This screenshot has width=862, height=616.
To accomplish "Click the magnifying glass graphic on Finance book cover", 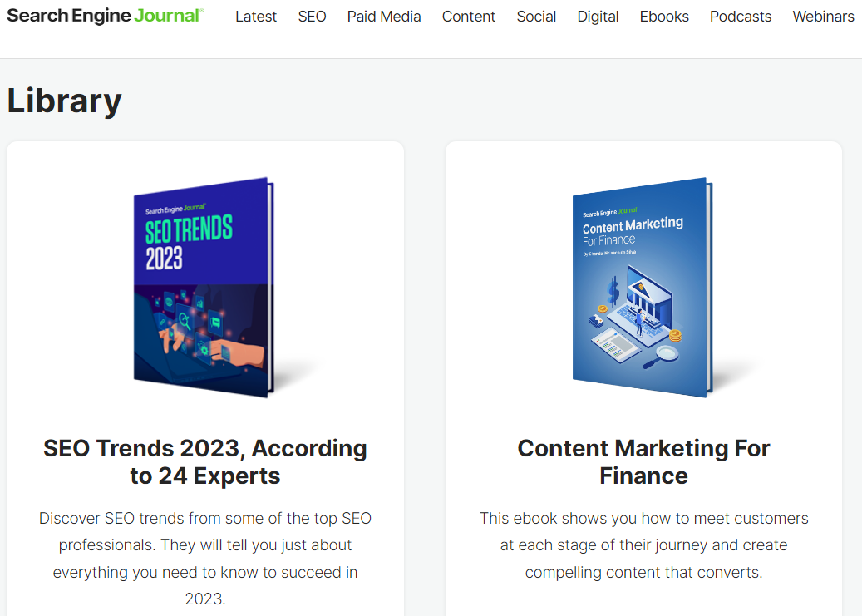I will click(x=663, y=356).
